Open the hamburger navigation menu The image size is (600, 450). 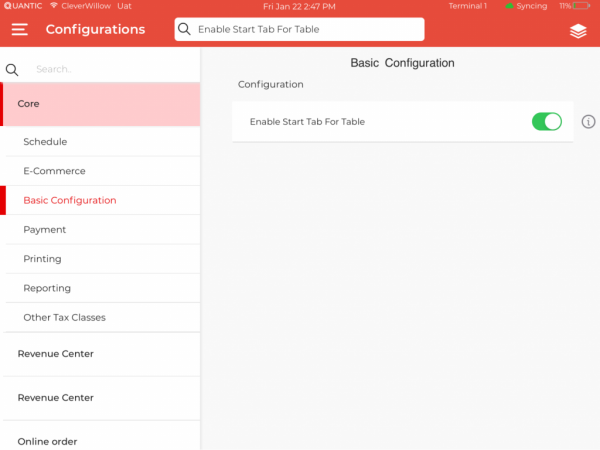click(20, 30)
